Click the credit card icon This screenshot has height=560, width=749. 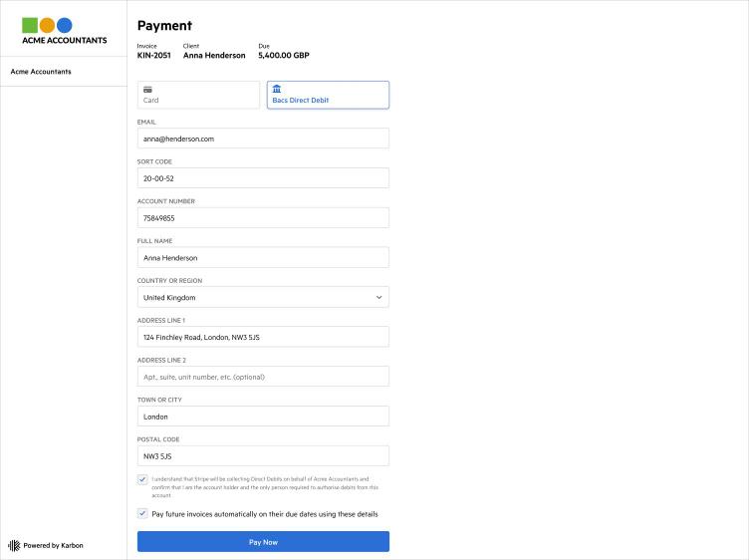[147, 90]
